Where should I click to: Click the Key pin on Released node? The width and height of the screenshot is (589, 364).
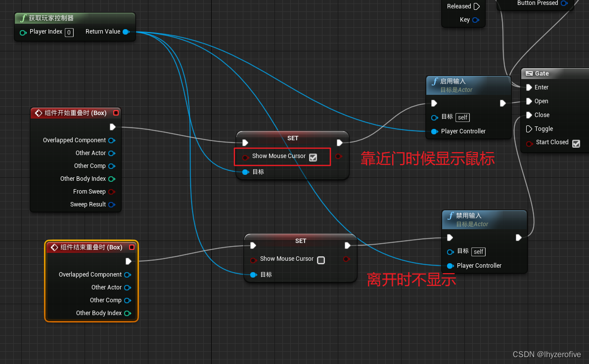pos(475,20)
